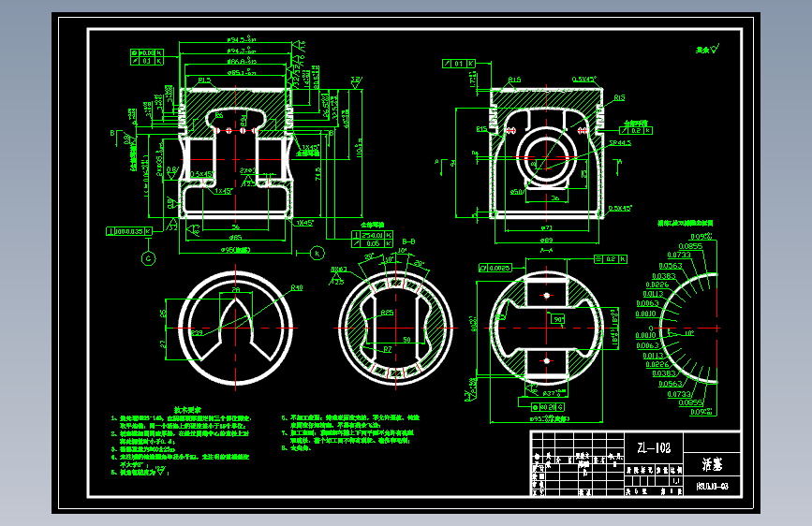Select the A-A section view label

point(546,250)
